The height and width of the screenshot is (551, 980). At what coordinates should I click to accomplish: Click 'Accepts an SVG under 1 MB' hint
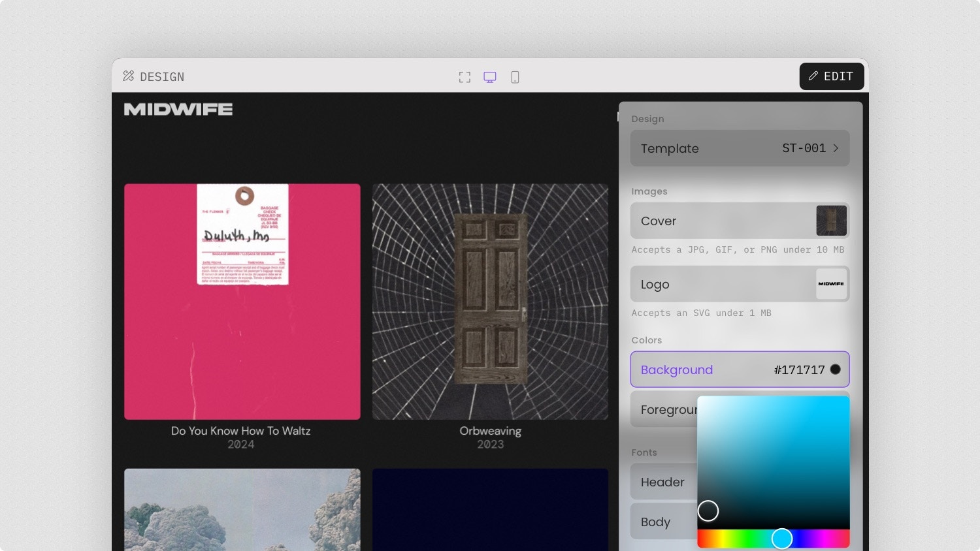tap(701, 313)
